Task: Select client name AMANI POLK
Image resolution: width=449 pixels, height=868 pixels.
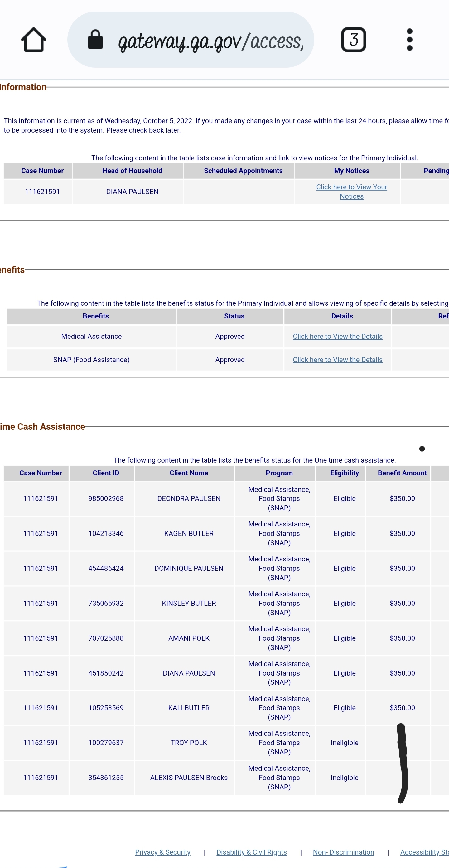Action: 189,638
